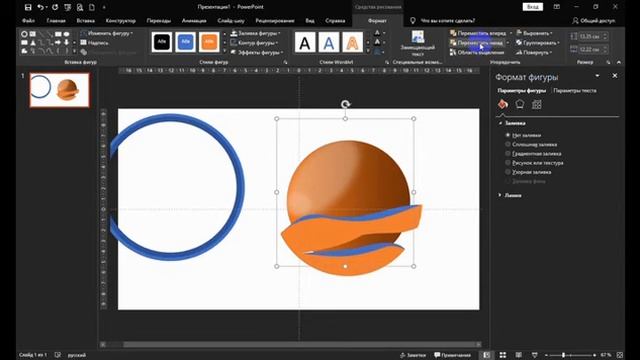Screen dimensions: 640x360
Task: Open the Группировать dropdown
Action: (538, 42)
